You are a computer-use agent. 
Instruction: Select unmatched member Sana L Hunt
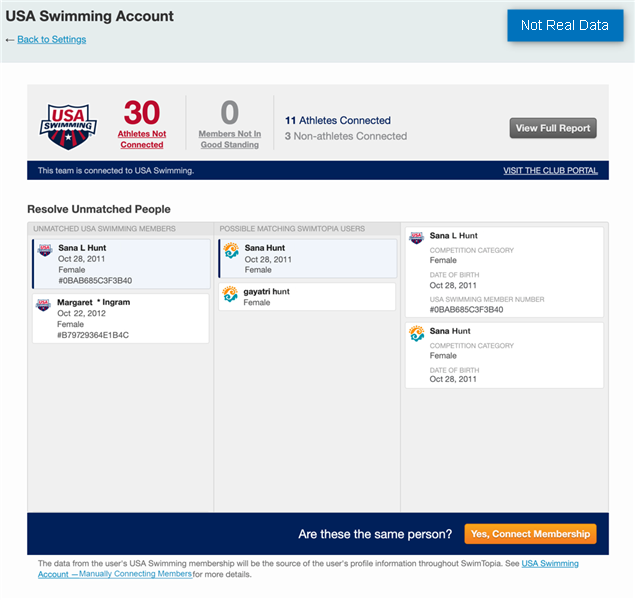[120, 264]
